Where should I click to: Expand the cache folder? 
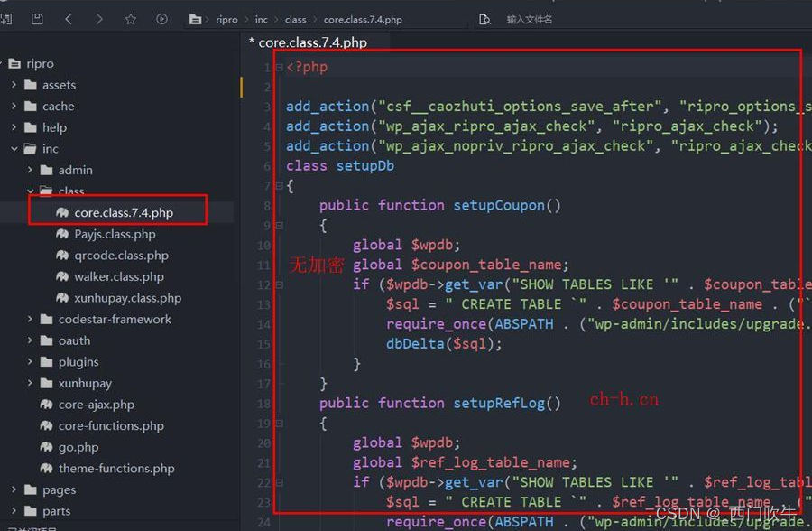click(x=14, y=106)
